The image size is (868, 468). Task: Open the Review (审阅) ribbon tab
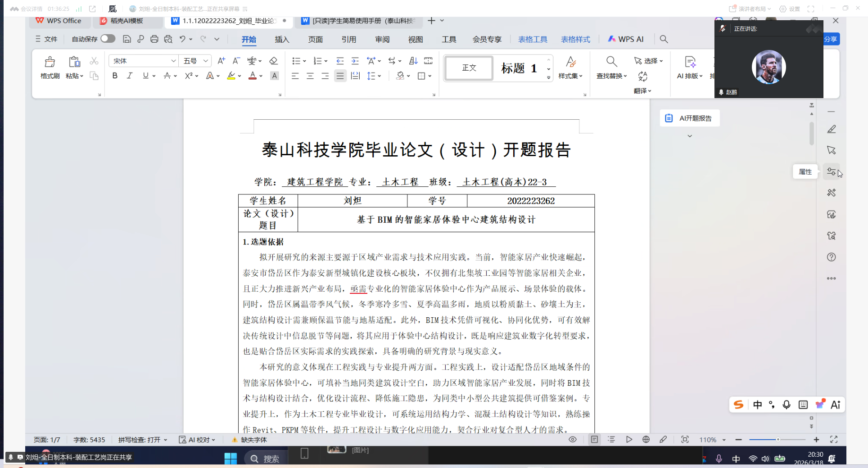click(382, 40)
